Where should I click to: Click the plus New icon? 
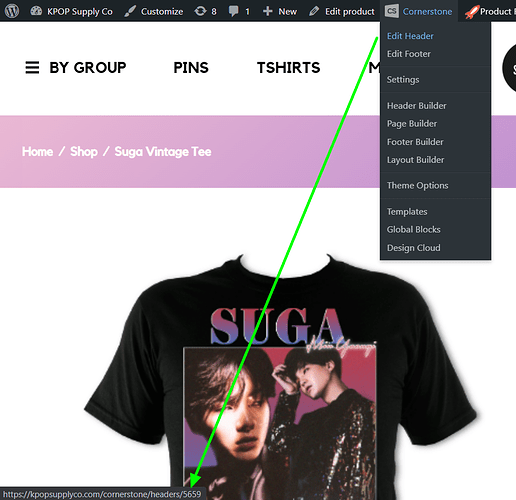267,11
